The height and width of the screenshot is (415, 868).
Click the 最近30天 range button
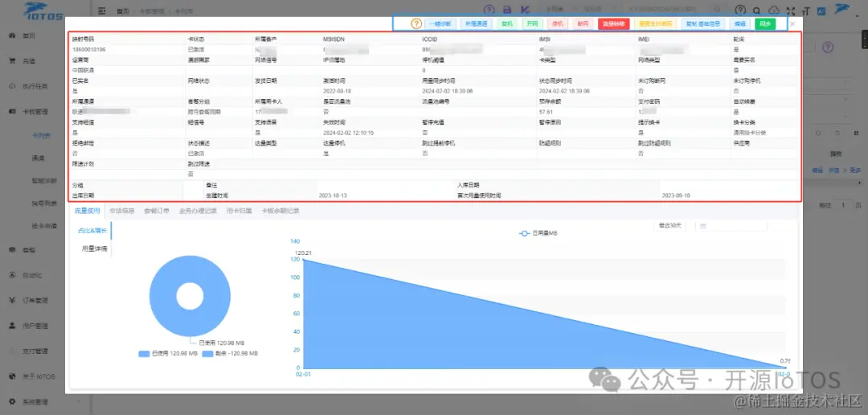[x=669, y=225]
